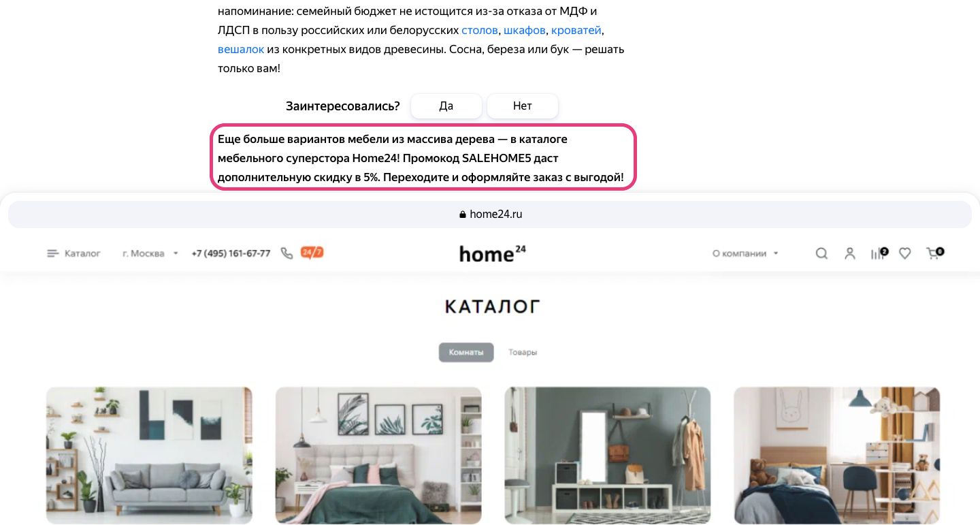Open the user account profile icon

coord(849,253)
